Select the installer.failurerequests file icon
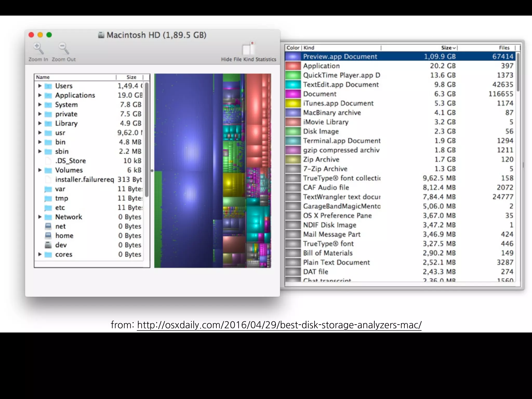Screen dimensions: 532x399 [x=48, y=179]
